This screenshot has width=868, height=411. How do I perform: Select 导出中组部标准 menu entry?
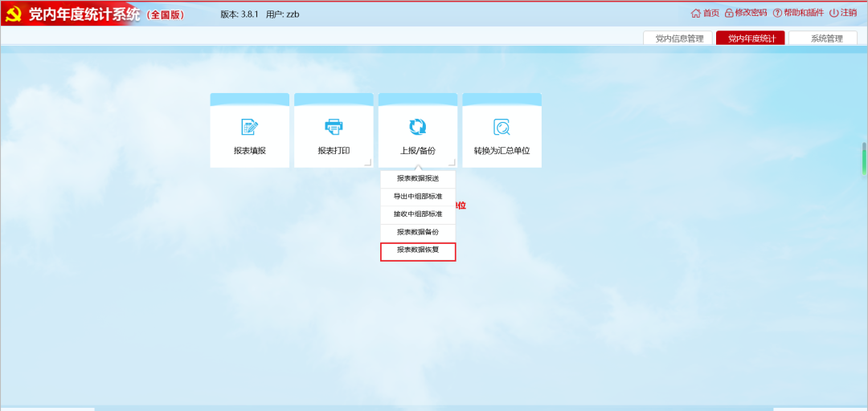point(418,197)
